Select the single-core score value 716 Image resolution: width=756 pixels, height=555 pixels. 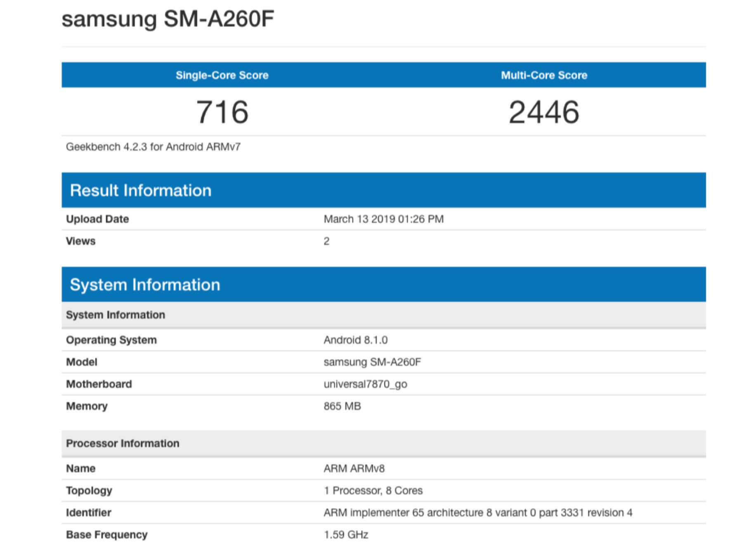tap(222, 112)
